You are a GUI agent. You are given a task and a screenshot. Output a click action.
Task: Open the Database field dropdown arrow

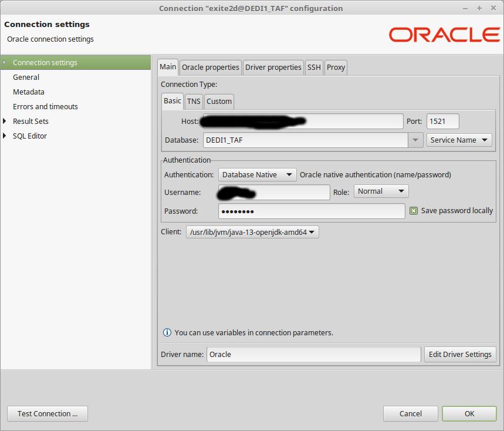tap(416, 140)
